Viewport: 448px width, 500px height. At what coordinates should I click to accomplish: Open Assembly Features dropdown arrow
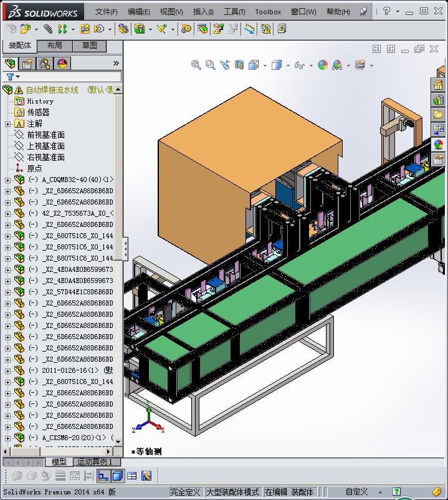coord(150,29)
